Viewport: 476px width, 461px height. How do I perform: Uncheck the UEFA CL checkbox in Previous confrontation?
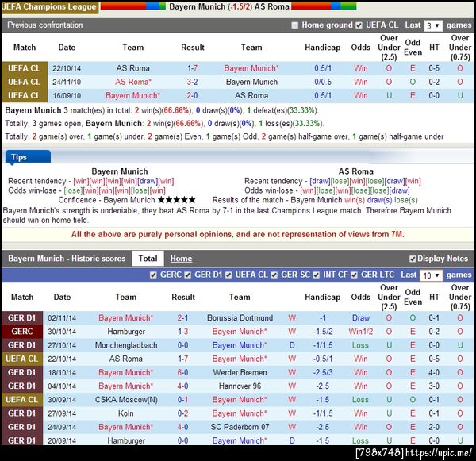coord(359,25)
